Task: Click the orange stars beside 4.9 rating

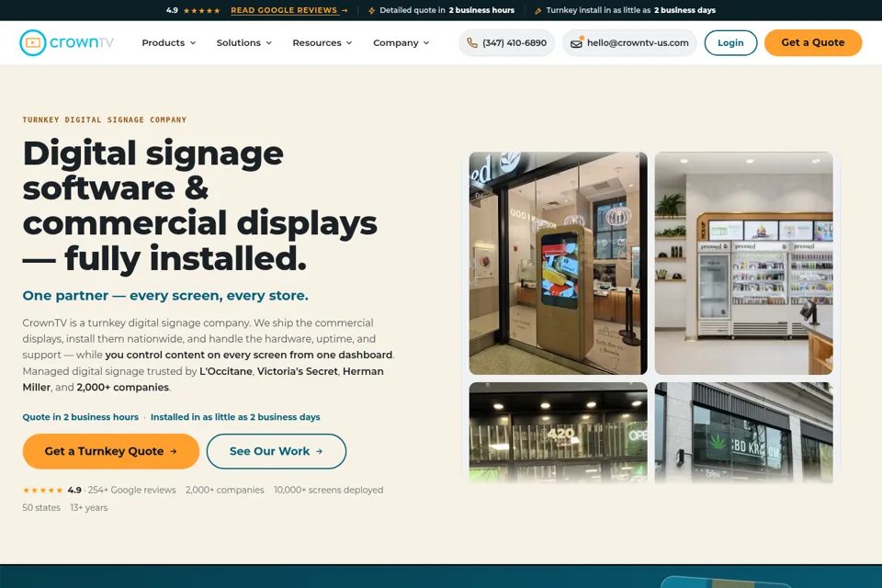Action: click(x=43, y=490)
